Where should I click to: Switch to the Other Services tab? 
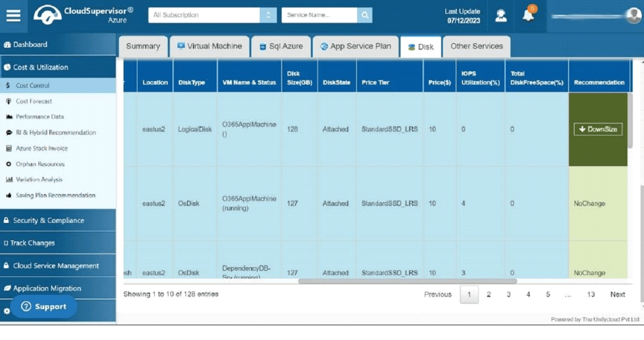click(477, 46)
